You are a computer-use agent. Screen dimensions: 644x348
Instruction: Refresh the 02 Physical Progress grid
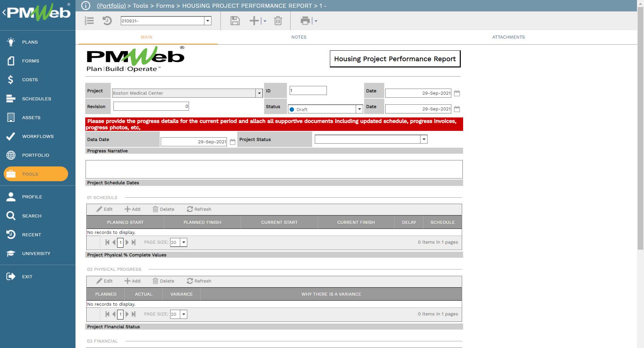[199, 281]
